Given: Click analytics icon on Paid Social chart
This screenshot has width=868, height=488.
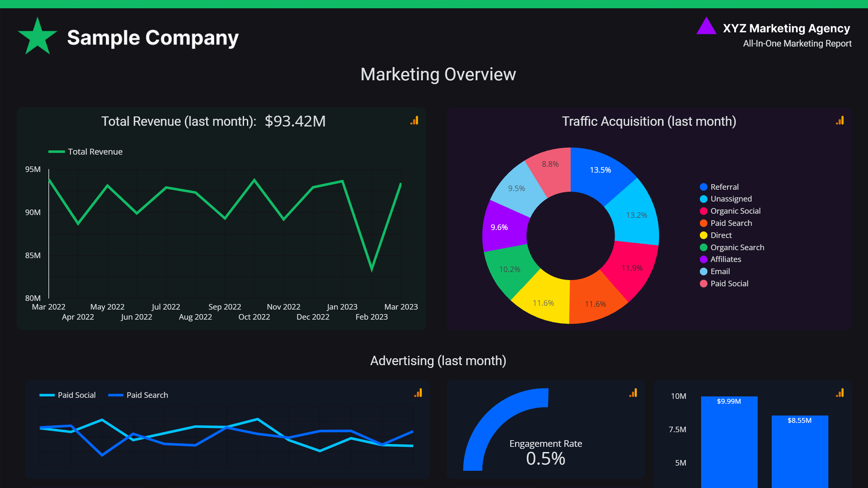Looking at the screenshot, I should pos(418,393).
